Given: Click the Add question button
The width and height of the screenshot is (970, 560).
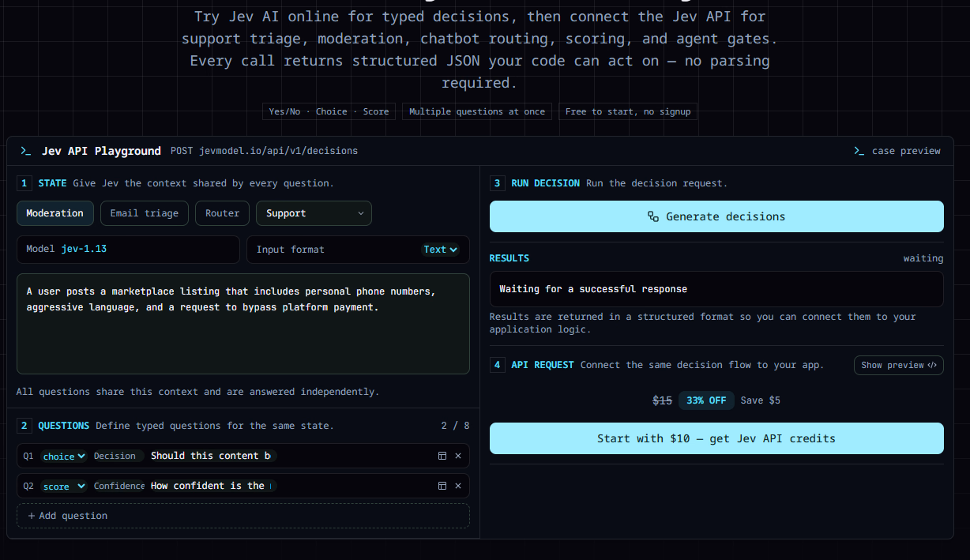Looking at the screenshot, I should click(x=243, y=516).
